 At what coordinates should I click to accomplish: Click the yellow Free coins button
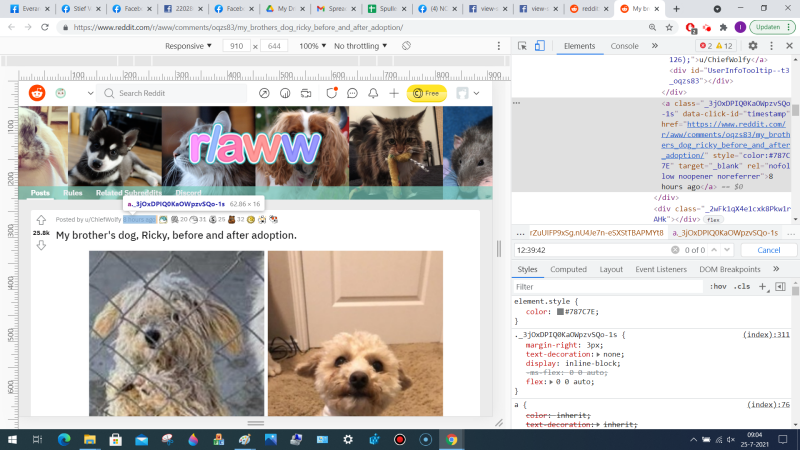[x=427, y=93]
